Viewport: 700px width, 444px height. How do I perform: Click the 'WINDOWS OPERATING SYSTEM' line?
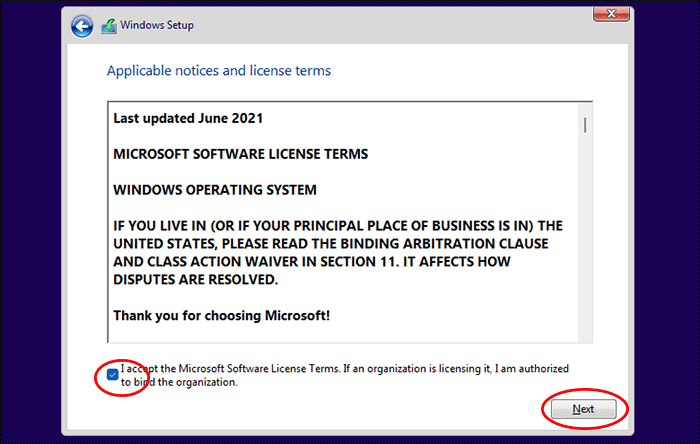[215, 190]
